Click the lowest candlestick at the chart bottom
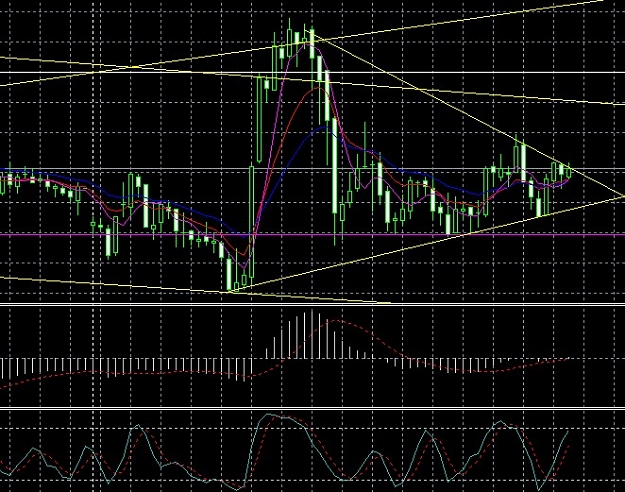 click(229, 274)
